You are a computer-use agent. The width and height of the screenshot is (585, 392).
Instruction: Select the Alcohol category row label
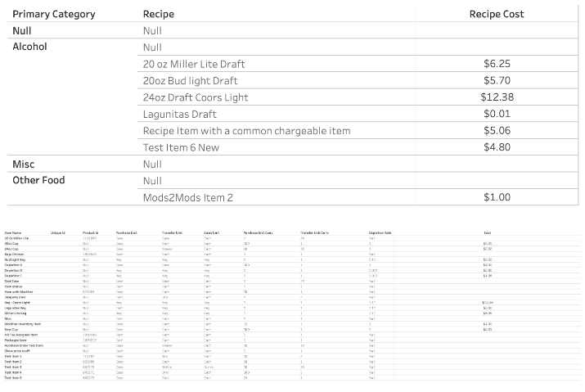(29, 47)
